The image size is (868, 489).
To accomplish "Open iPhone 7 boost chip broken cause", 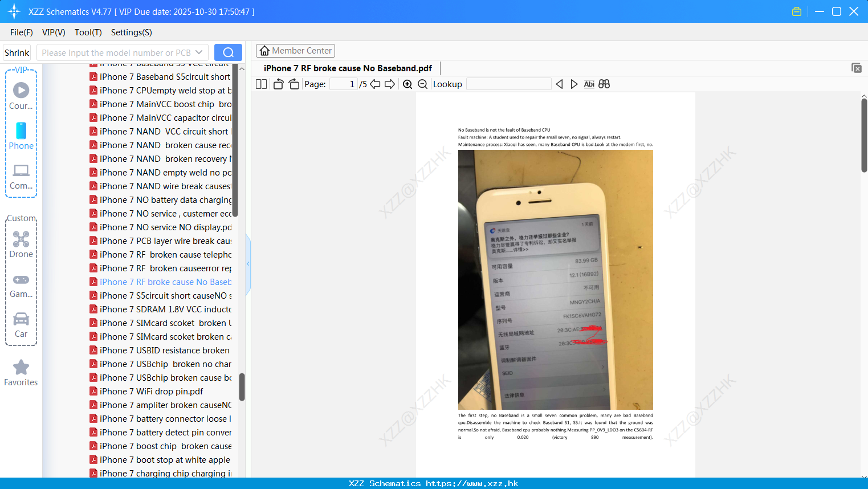I will click(161, 446).
